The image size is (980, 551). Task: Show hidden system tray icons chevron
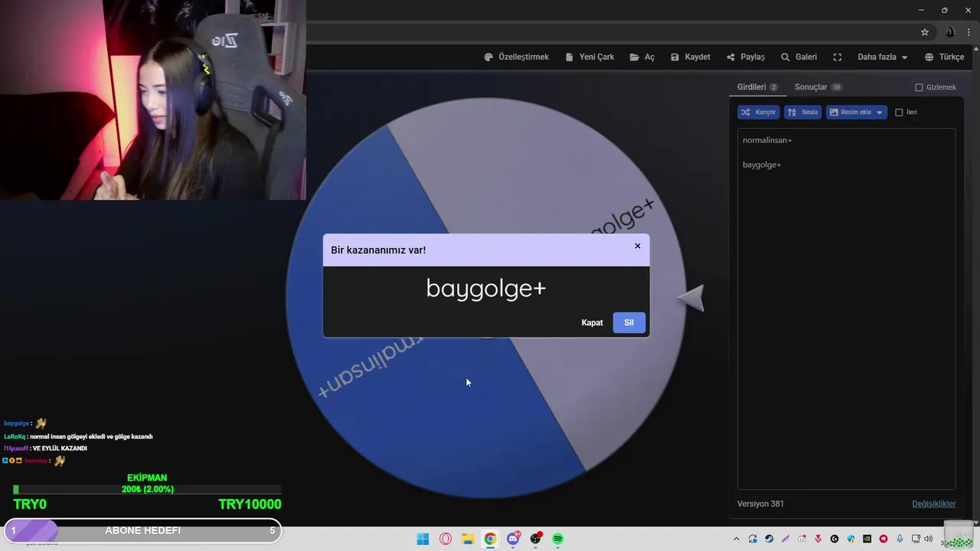tap(737, 539)
